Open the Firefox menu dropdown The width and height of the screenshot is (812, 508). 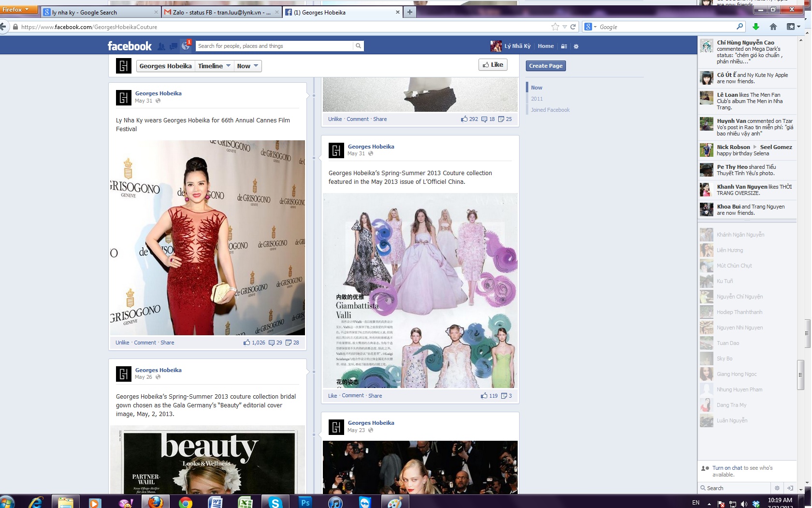pos(18,10)
